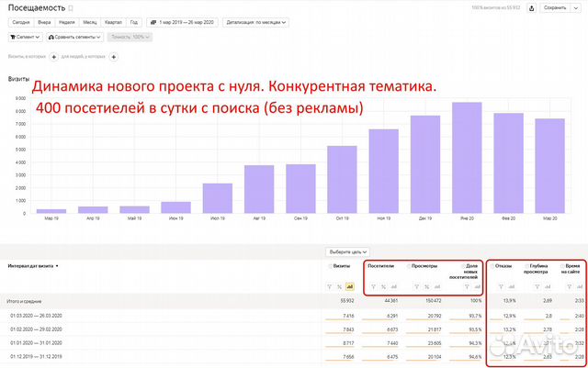Click the total pageviews value 150 472
The height and width of the screenshot is (368, 588).
pyautogui.click(x=433, y=301)
